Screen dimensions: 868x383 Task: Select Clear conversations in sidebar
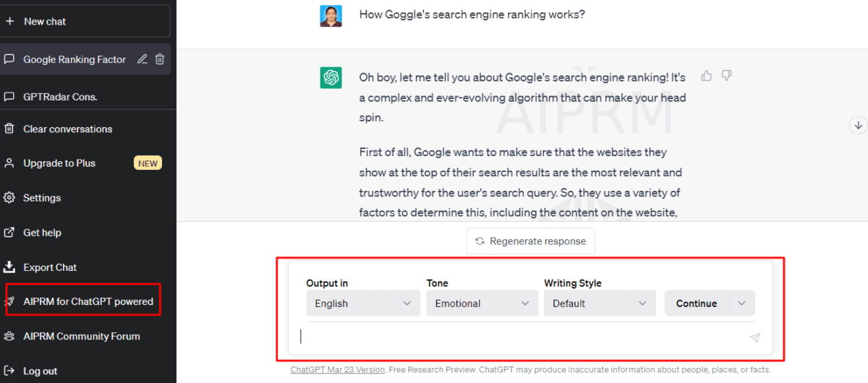pyautogui.click(x=67, y=129)
